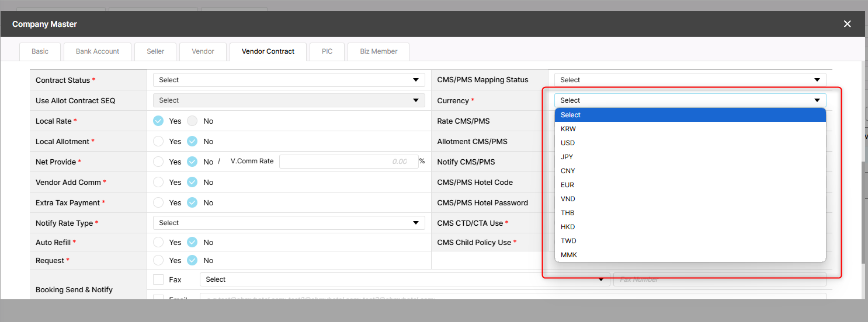Open the Bank Account tab
868x322 pixels.
click(98, 51)
